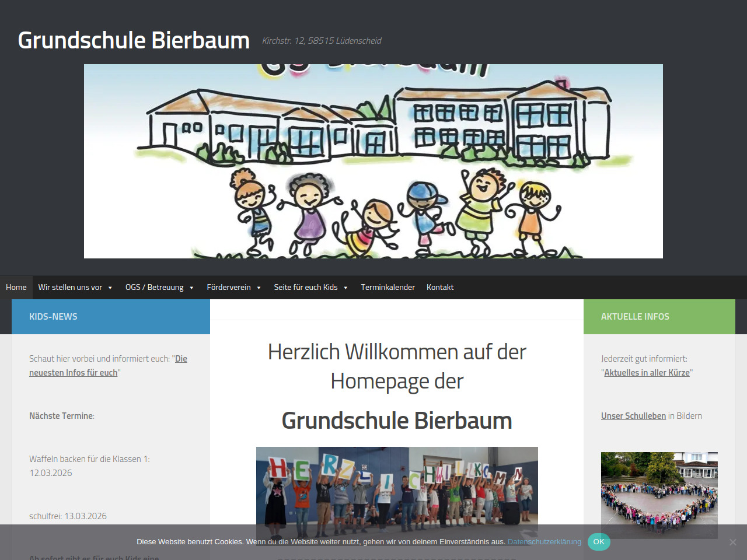Open the Datenschutzerklärung link
This screenshot has height=560, width=747.
point(544,542)
